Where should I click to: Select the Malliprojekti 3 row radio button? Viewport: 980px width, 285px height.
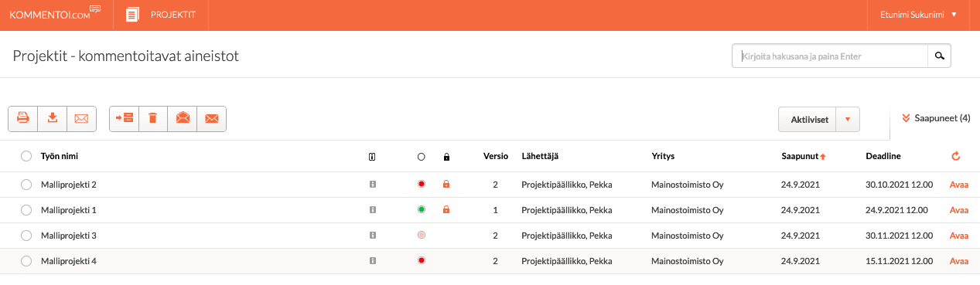click(26, 236)
